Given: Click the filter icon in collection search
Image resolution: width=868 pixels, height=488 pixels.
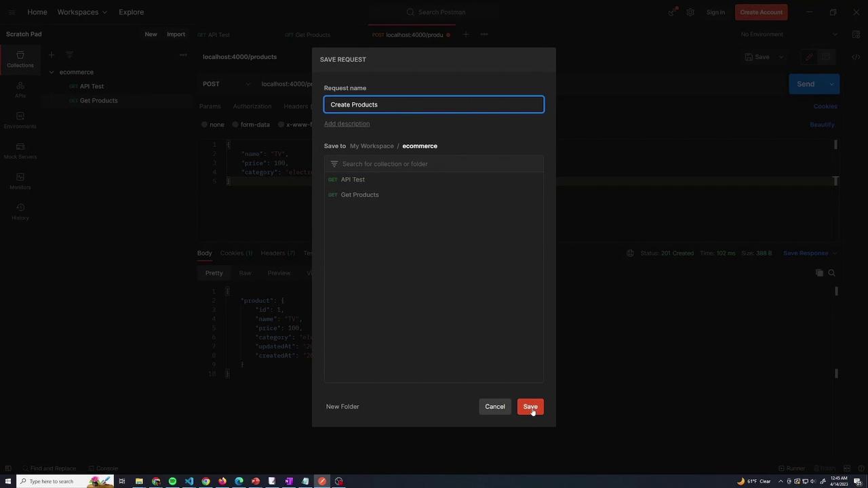Looking at the screenshot, I should point(334,164).
